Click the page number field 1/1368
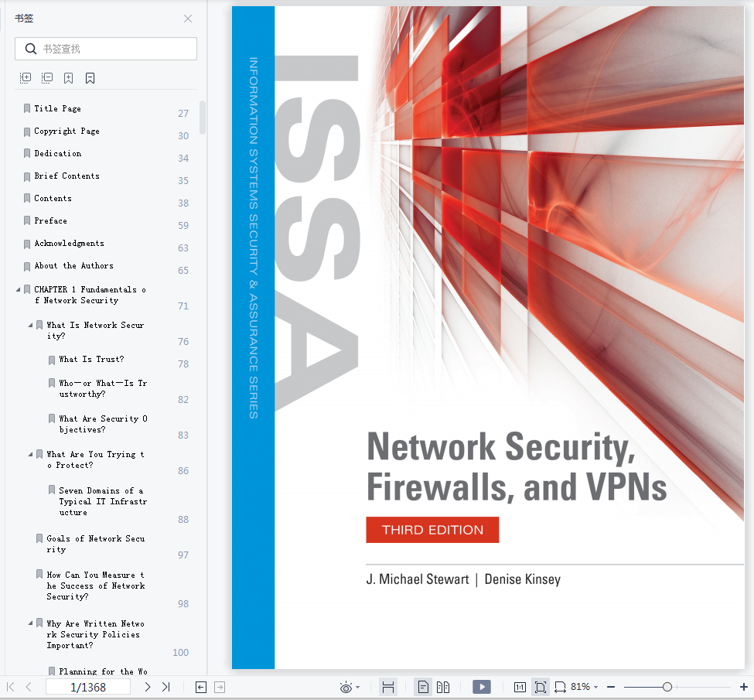The width and height of the screenshot is (754, 700). click(x=88, y=687)
